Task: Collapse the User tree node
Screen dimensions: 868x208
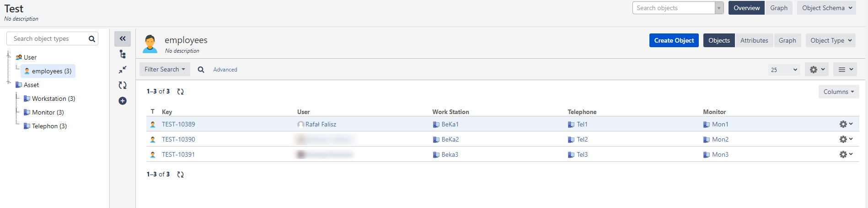Action: click(x=9, y=55)
